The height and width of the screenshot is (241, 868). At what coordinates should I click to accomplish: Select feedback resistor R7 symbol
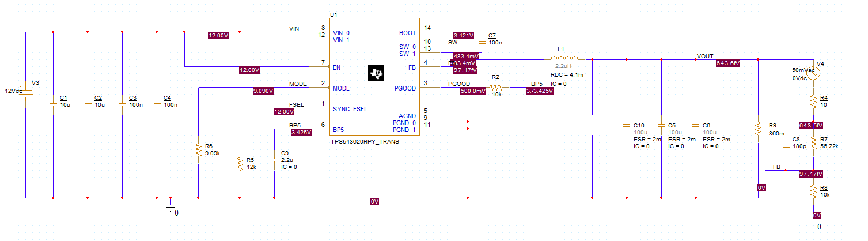pos(813,142)
